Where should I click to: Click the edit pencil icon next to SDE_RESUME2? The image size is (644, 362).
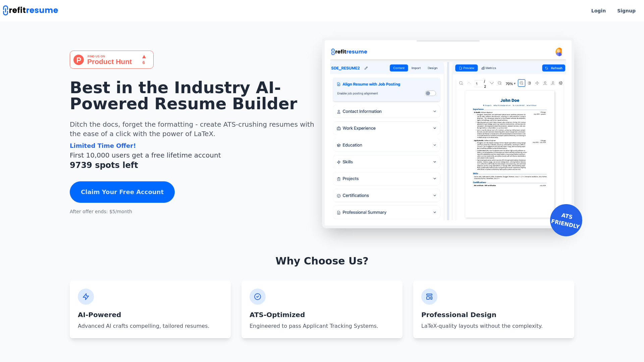coord(366,68)
